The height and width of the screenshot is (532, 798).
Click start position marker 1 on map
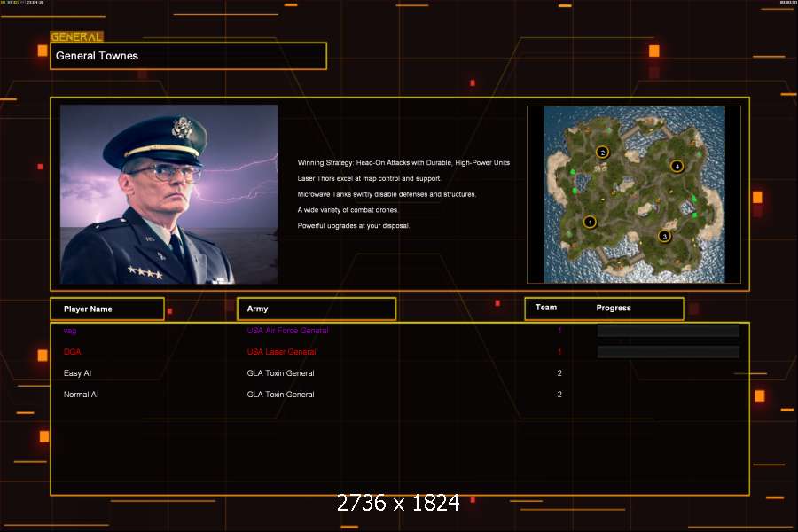(x=590, y=222)
